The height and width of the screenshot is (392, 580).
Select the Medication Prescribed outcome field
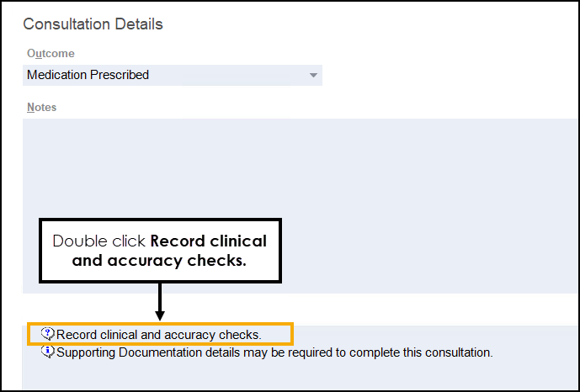[x=160, y=75]
